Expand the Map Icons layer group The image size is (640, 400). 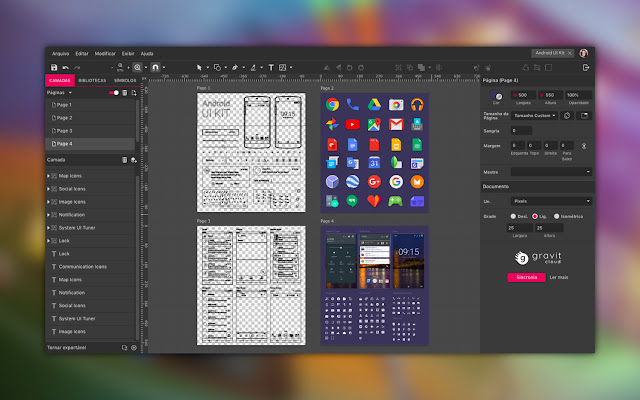49,175
